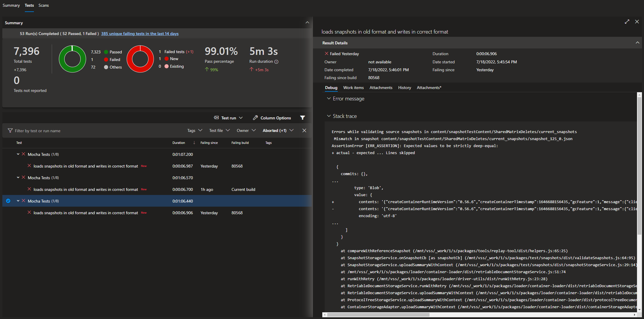Click the ungroup icon beside Test run

(216, 118)
